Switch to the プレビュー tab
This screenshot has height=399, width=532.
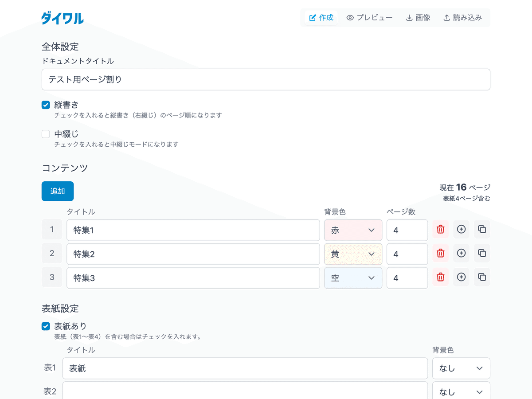pyautogui.click(x=369, y=18)
